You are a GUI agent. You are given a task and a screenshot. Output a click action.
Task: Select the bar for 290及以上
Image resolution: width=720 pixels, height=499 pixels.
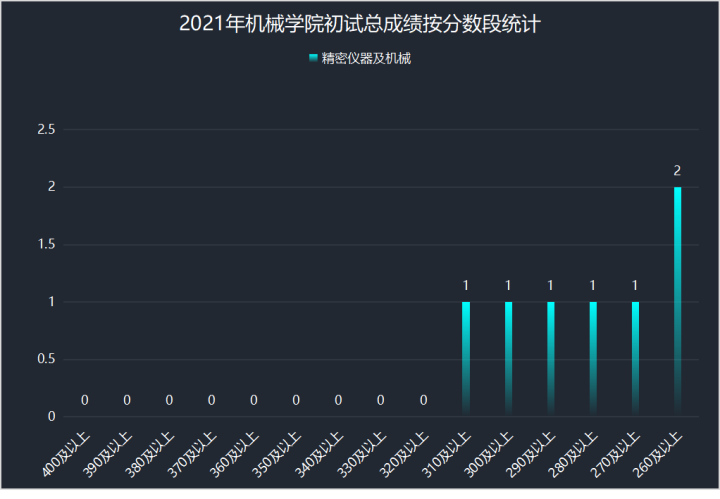(551, 359)
